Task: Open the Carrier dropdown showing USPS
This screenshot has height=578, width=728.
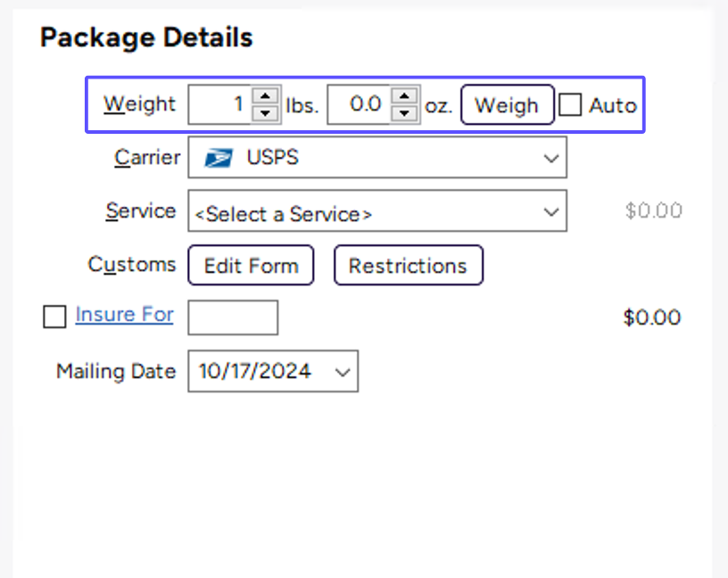Action: pos(377,157)
